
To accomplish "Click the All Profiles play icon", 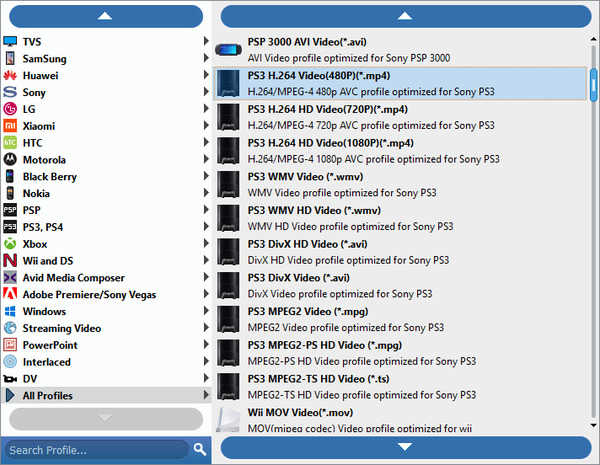I will pyautogui.click(x=10, y=395).
